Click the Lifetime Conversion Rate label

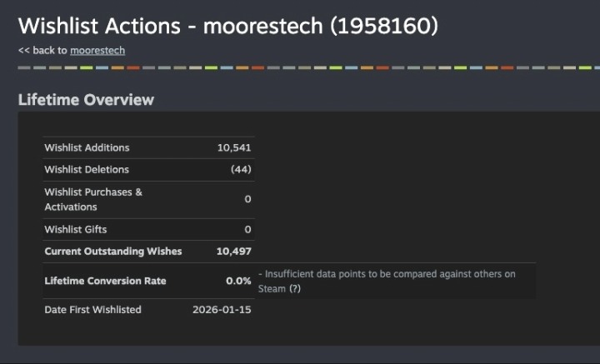pos(107,281)
